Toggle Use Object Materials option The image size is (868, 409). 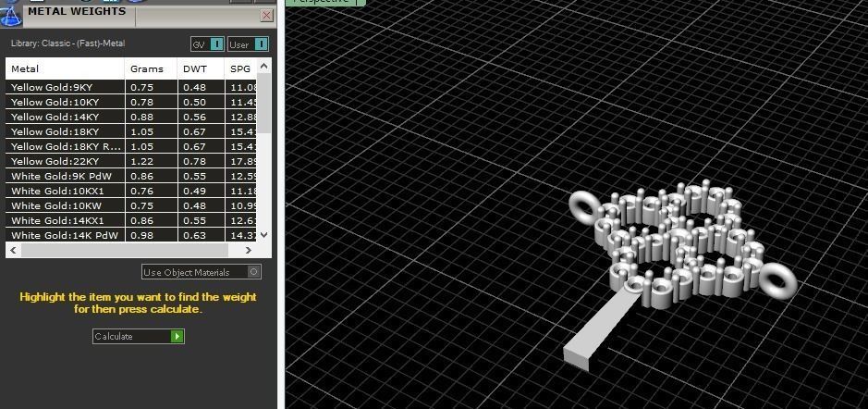[x=201, y=272]
